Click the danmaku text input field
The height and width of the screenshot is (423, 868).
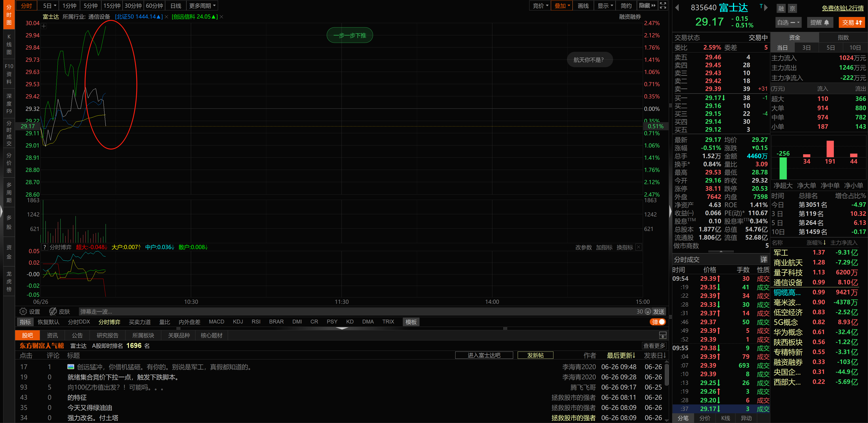356,311
